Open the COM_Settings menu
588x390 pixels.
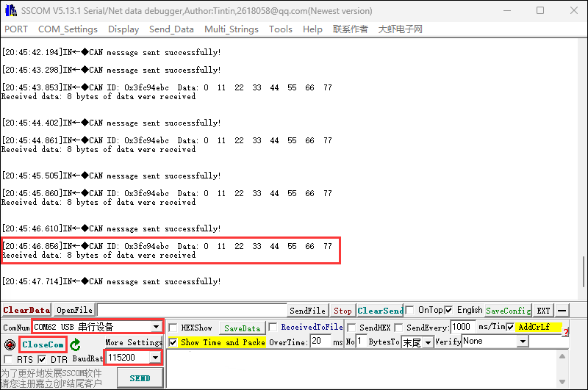[x=68, y=29]
